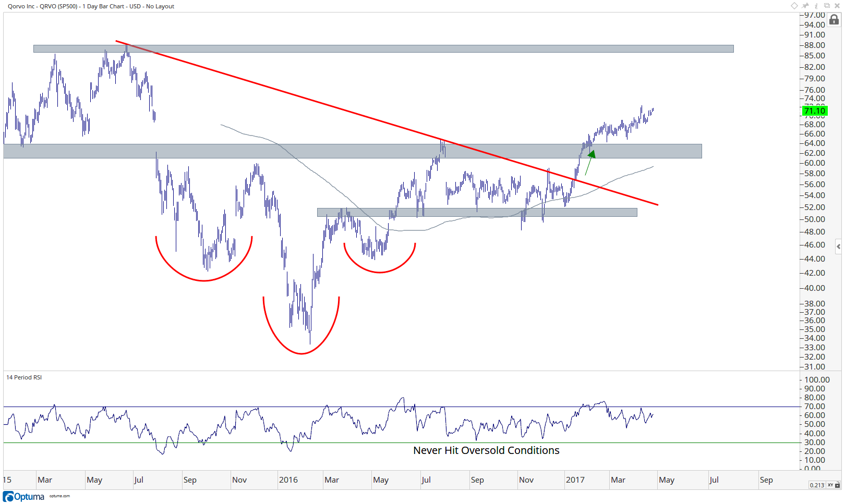This screenshot has height=504, width=845.
Task: Click the 88.00 price scale label
Action: pyautogui.click(x=815, y=45)
